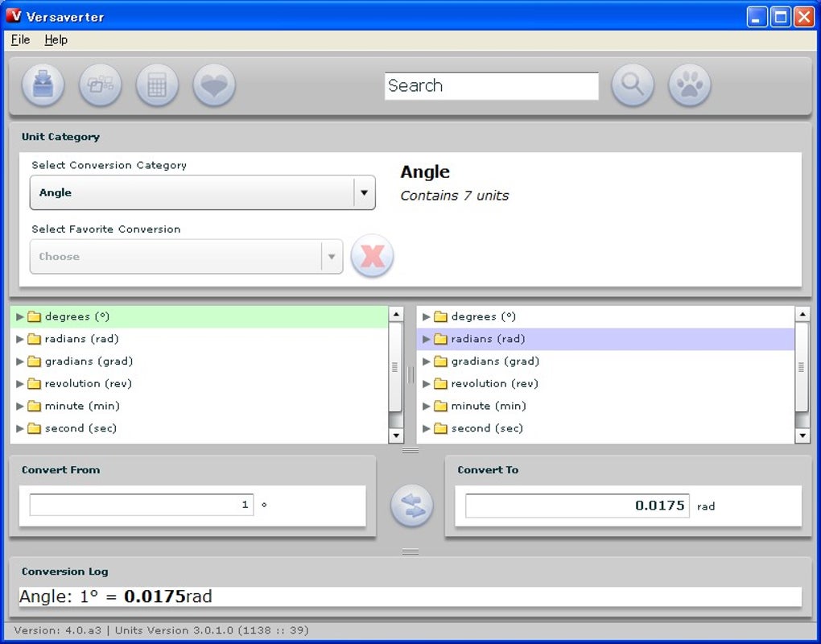Expand second arrow in right unit list
This screenshot has width=821, height=644.
click(x=427, y=428)
